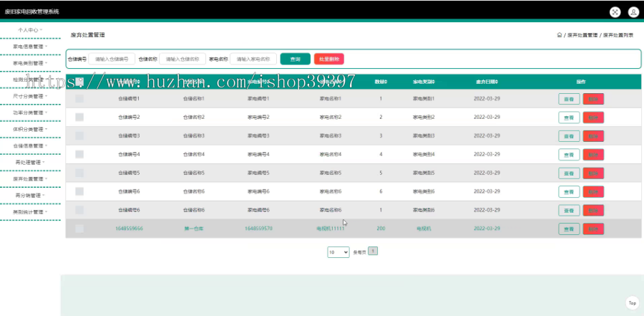The image size is (644, 316).
Task: Click the 仓储名称5 cell
Action: point(193,173)
